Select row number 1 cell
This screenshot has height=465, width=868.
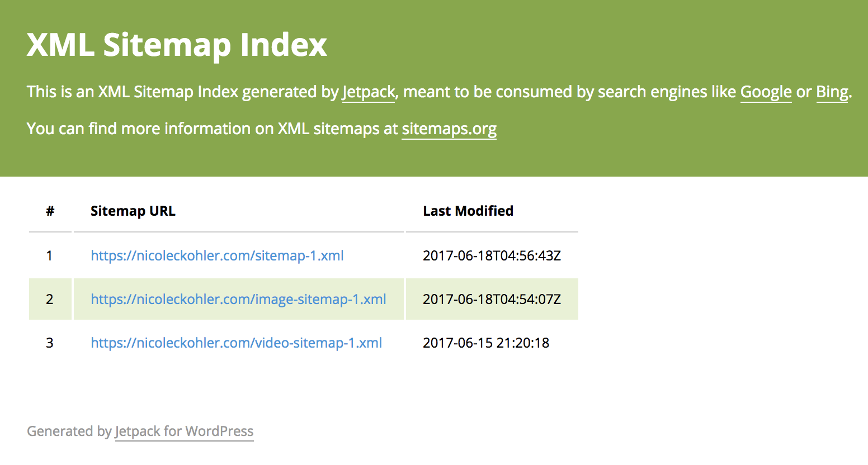[50, 256]
